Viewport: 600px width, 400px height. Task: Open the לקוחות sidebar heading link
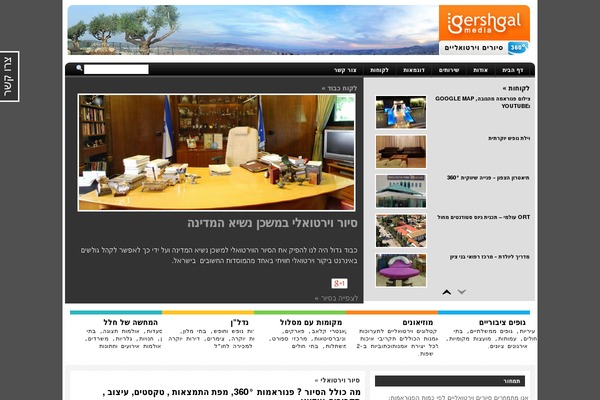[x=516, y=88]
